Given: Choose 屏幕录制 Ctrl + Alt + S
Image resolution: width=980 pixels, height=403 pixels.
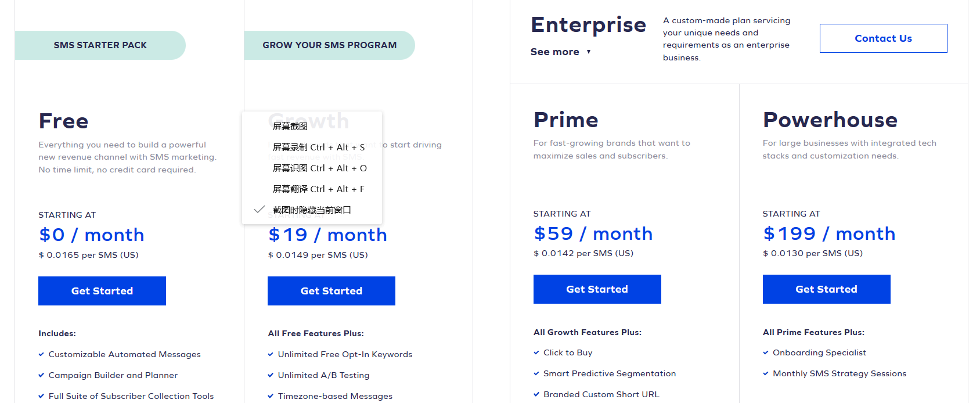Looking at the screenshot, I should pos(319,147).
